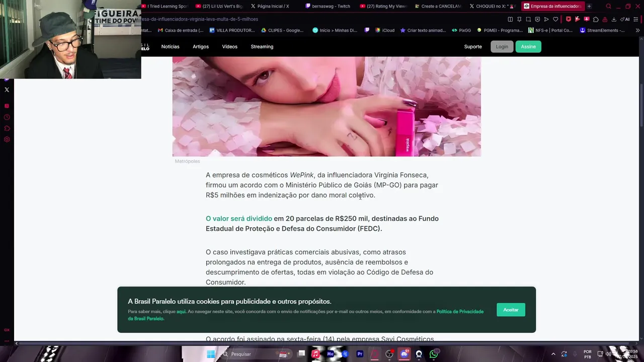Open Vídeos in site navigation
644x362 pixels.
[x=229, y=46]
